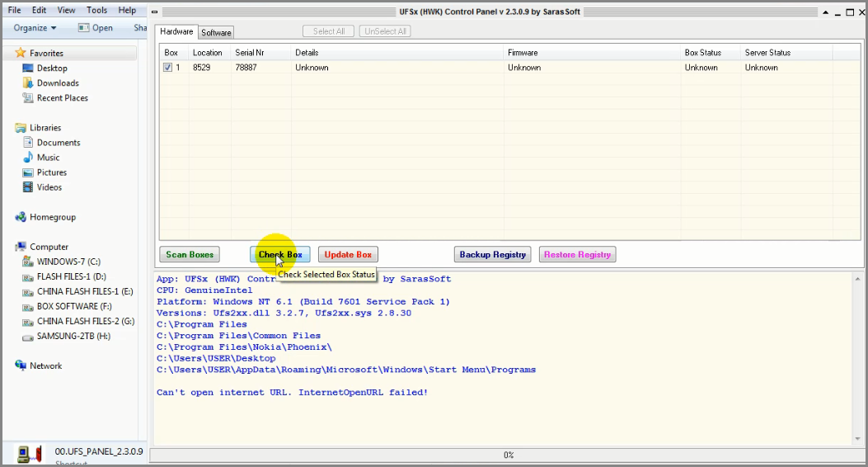868x467 pixels.
Task: Select the Music library icon
Action: point(28,158)
